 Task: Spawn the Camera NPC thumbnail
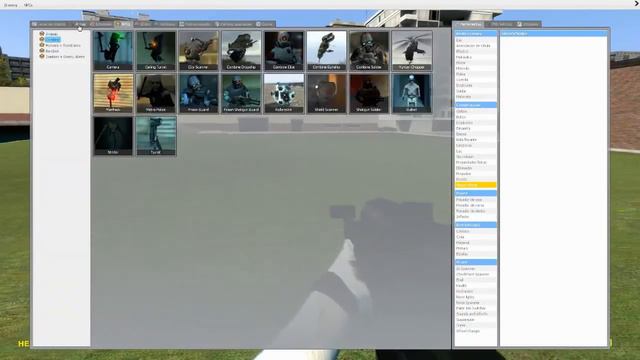(113, 51)
